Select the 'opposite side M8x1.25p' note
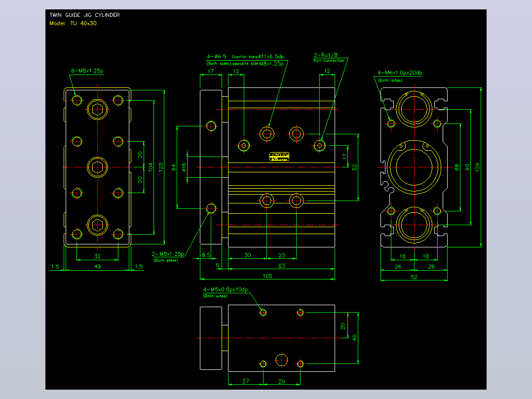 point(258,64)
